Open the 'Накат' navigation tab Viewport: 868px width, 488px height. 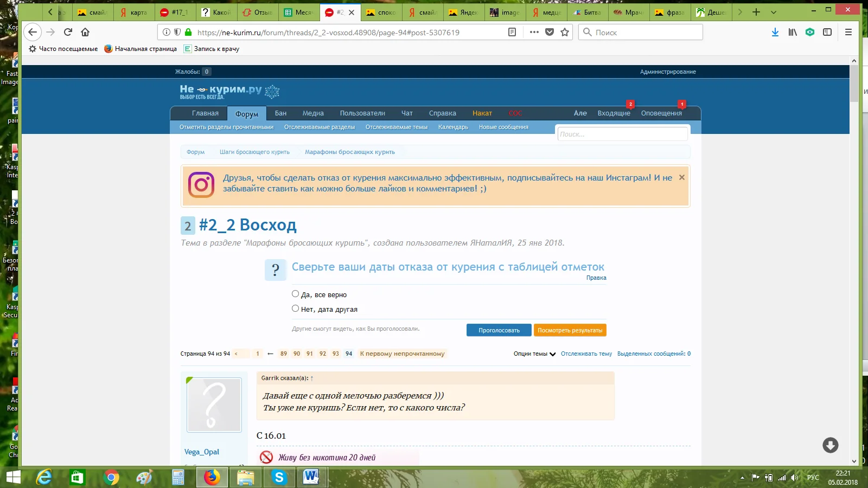(482, 113)
